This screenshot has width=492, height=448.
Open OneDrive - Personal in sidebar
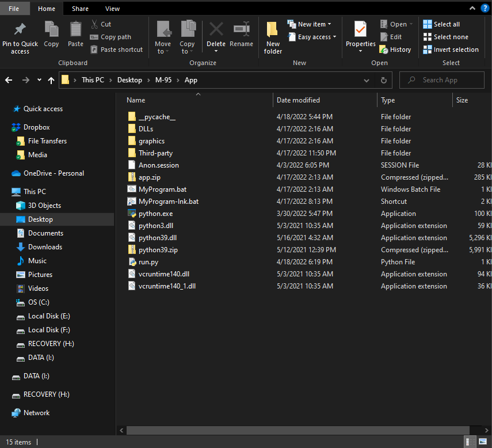pos(54,173)
